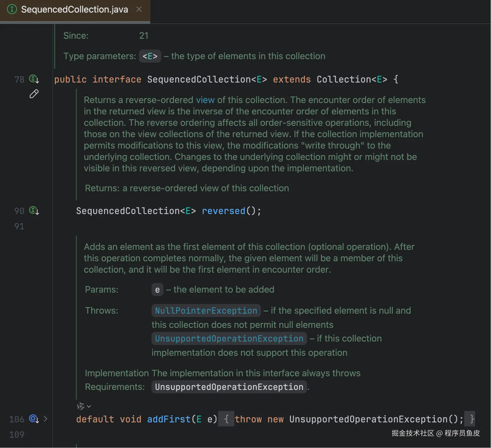Image resolution: width=491 pixels, height=448 pixels.
Task: Expand folded code at opening brace of addFirst
Action: [x=226, y=419]
